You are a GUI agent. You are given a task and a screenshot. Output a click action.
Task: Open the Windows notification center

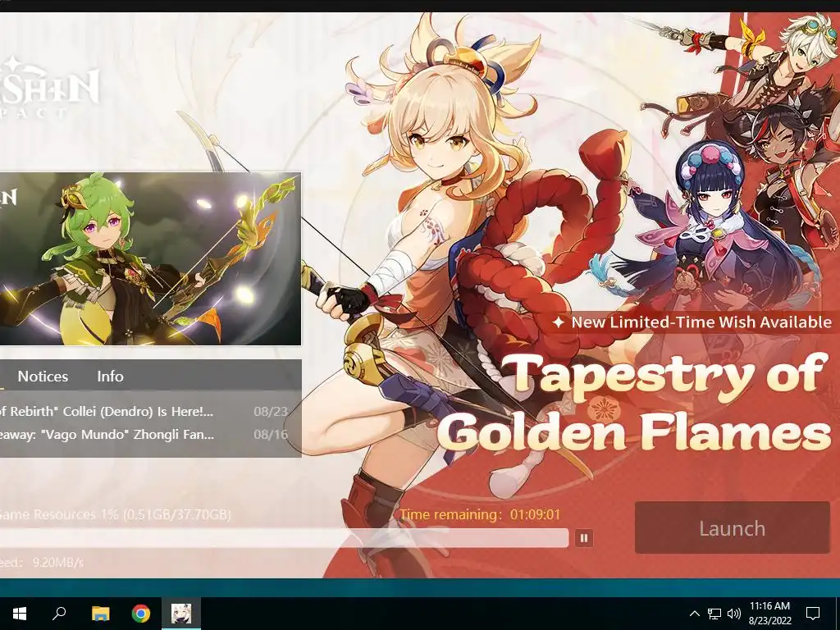pos(813,614)
